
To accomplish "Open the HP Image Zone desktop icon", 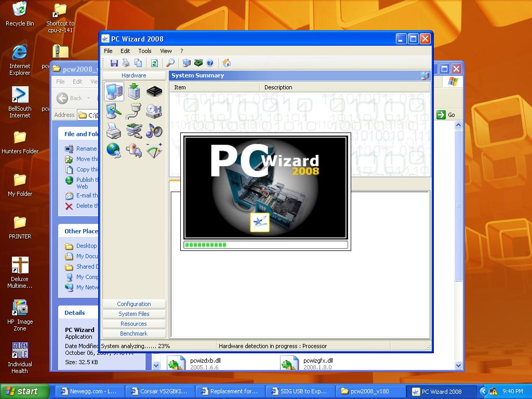I will tap(20, 315).
